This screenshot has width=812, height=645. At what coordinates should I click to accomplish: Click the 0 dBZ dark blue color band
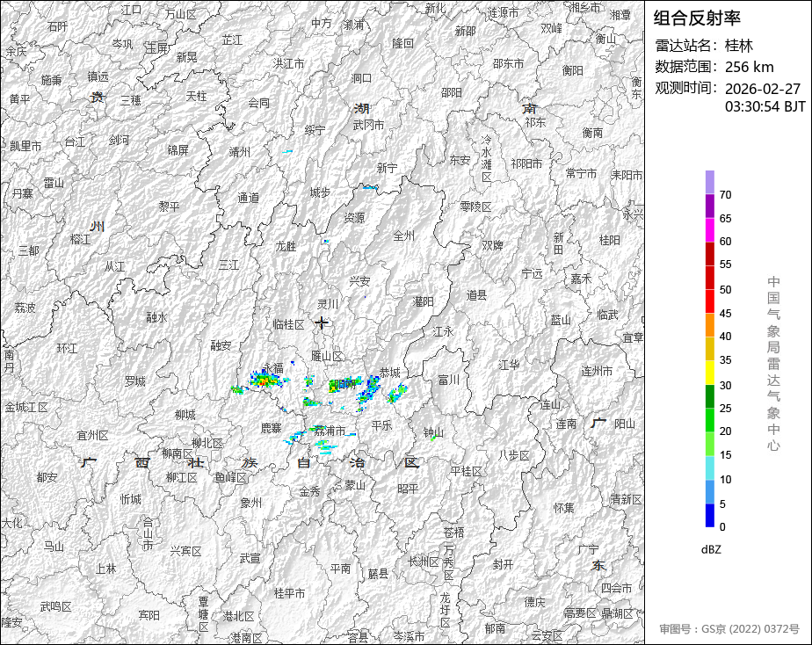point(709,516)
